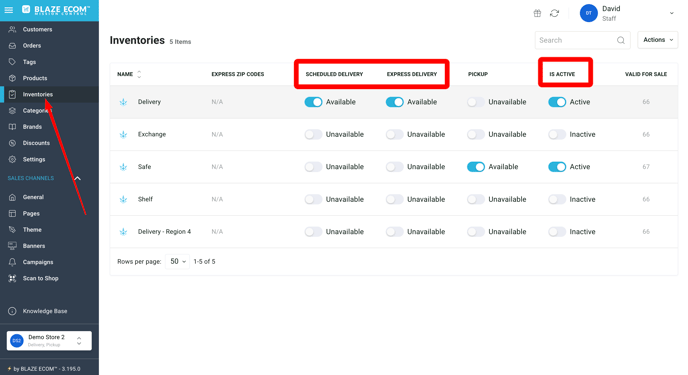Click the Products sidebar icon
Image resolution: width=688 pixels, height=375 pixels.
point(12,78)
